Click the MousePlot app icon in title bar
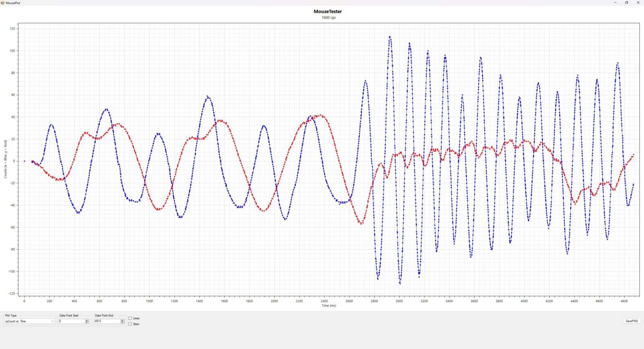Viewport: 644px width, 349px height. tap(3, 3)
